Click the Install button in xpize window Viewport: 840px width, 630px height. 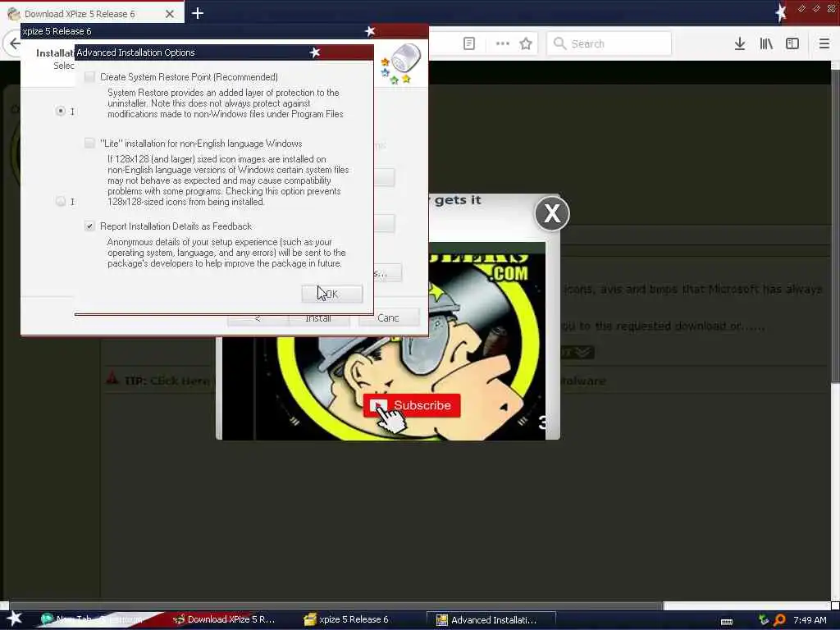[319, 318]
